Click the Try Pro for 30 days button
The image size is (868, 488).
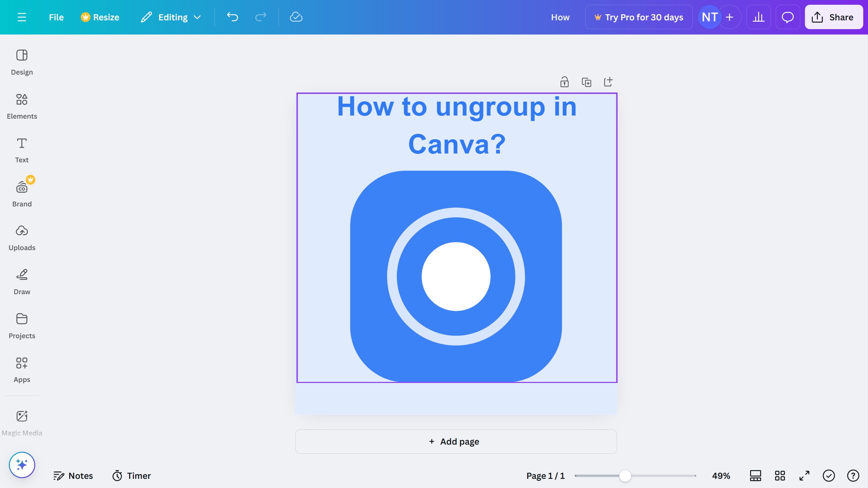point(638,17)
